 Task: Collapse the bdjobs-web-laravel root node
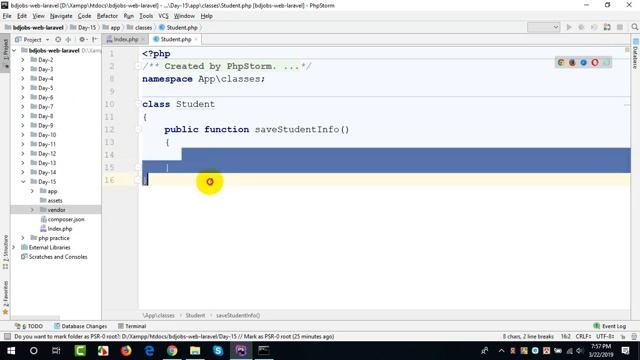14,51
